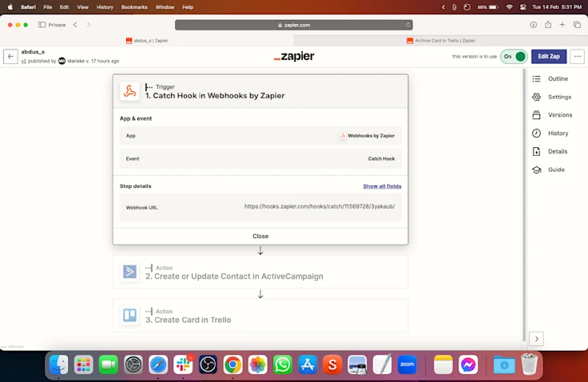Open the History clock icon
Screen dimensions: 588x382
[x=536, y=133]
